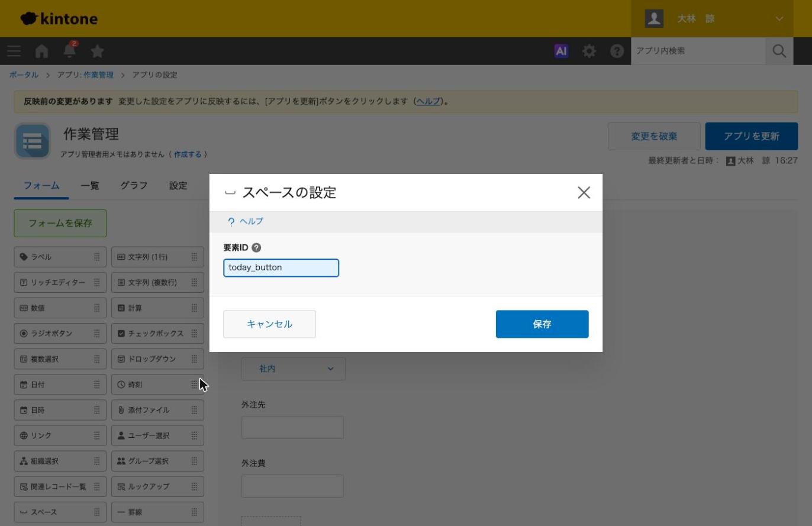Open the 社内 dropdown
The width and height of the screenshot is (812, 526).
coord(293,369)
